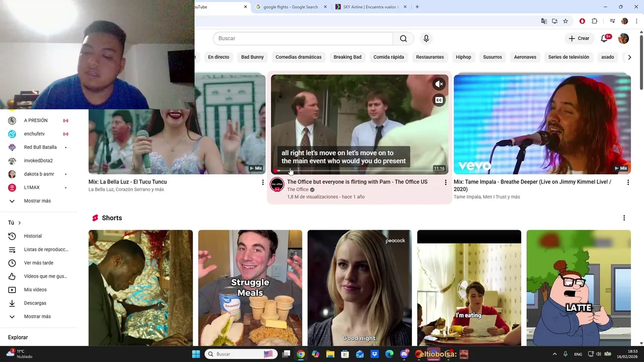Select the Breaking Bad chip
This screenshot has height=362, width=644.
347,57
